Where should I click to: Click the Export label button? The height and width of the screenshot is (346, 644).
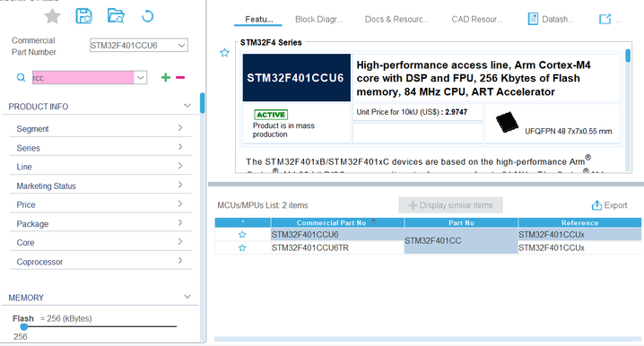tap(615, 205)
